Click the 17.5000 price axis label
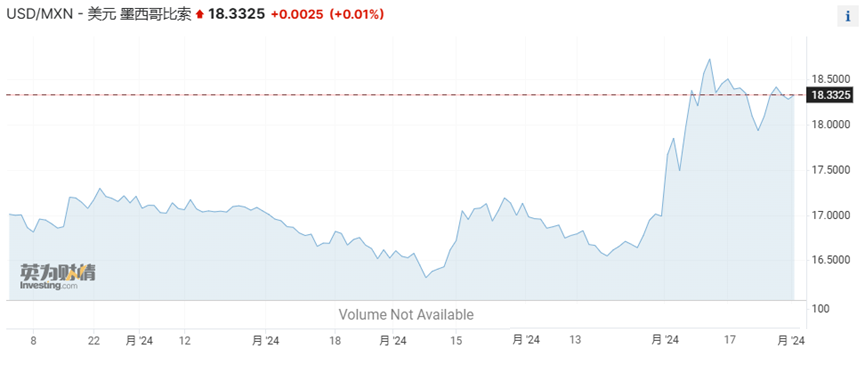Image resolution: width=865 pixels, height=365 pixels. tap(831, 170)
